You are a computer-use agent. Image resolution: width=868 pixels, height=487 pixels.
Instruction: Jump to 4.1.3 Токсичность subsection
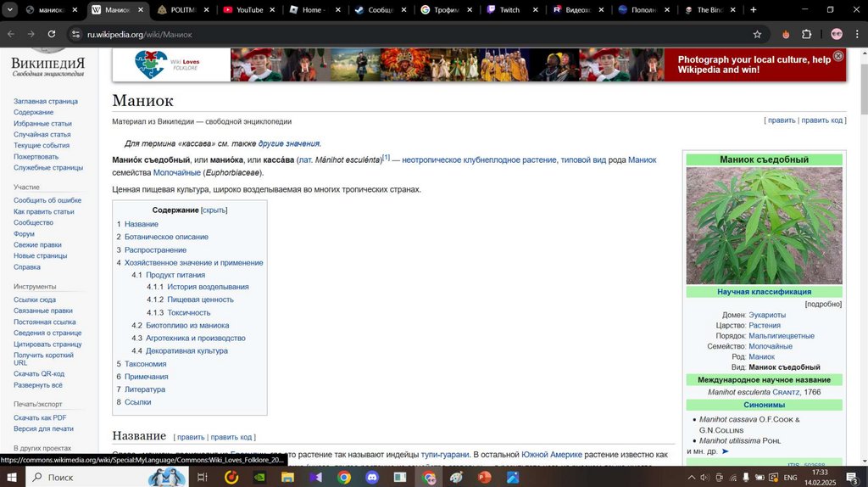189,312
